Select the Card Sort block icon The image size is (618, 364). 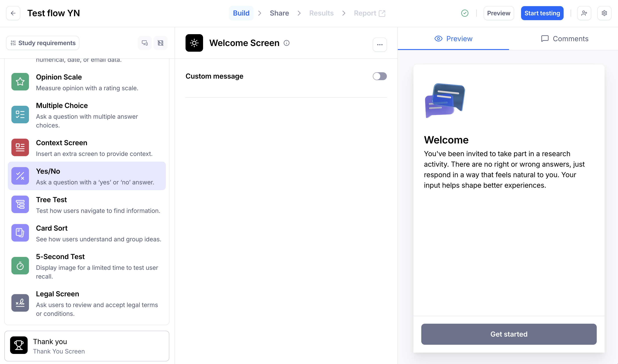tap(20, 233)
